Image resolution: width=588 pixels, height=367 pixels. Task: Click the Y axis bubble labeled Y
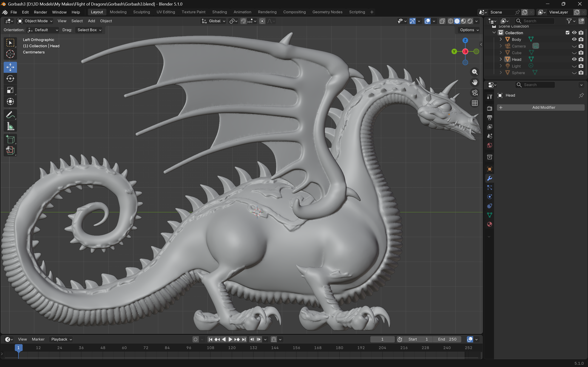pos(454,51)
